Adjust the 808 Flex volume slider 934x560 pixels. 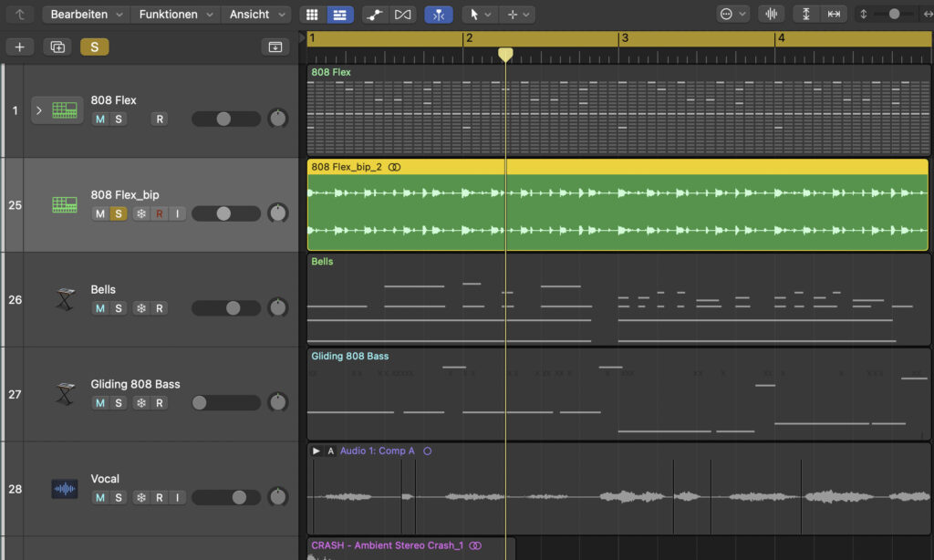[x=226, y=119]
